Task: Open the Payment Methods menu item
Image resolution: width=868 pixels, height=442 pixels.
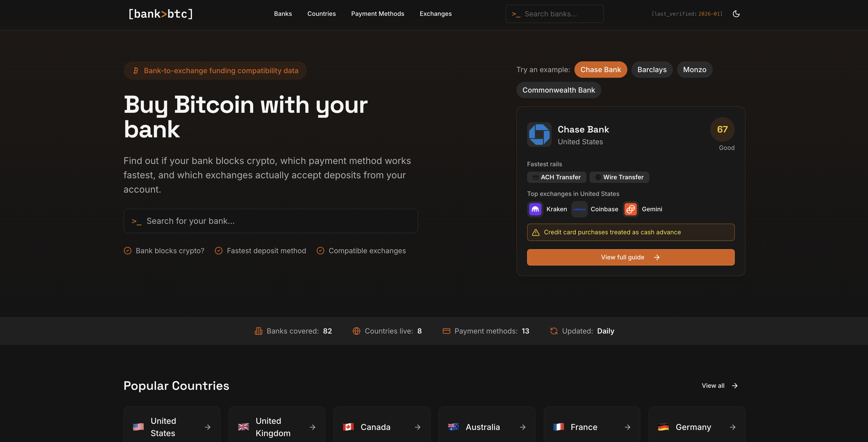Action: pos(377,14)
